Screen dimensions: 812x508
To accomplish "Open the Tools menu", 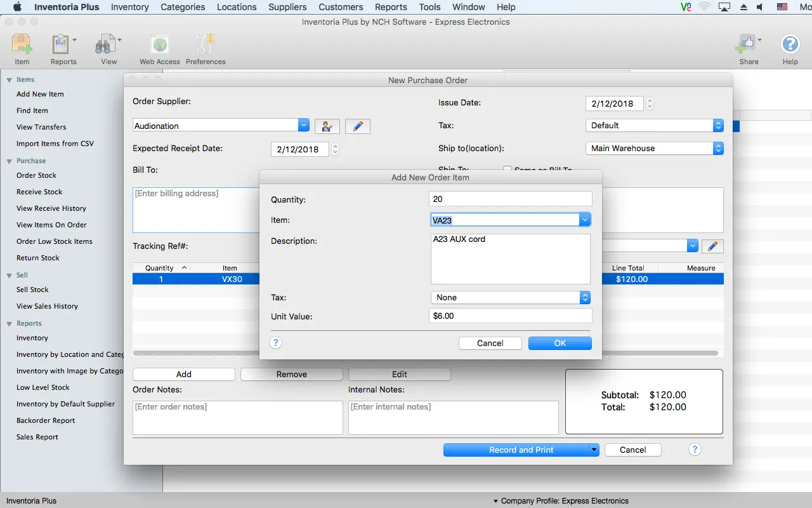I will 429,7.
